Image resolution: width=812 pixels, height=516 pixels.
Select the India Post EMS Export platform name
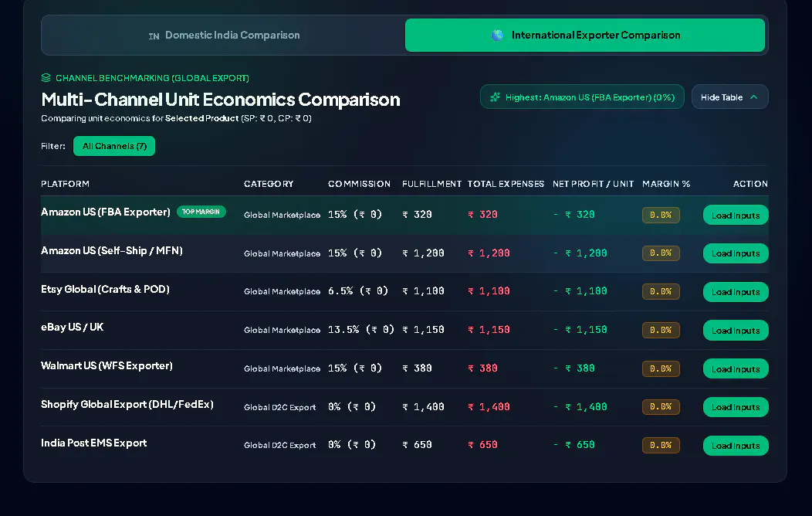tap(93, 443)
